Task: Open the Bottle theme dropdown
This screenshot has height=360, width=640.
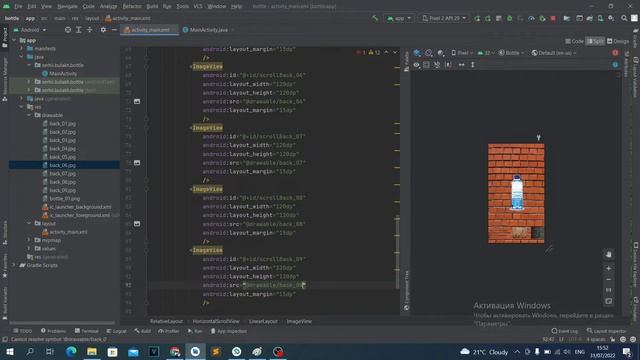Action: click(511, 53)
